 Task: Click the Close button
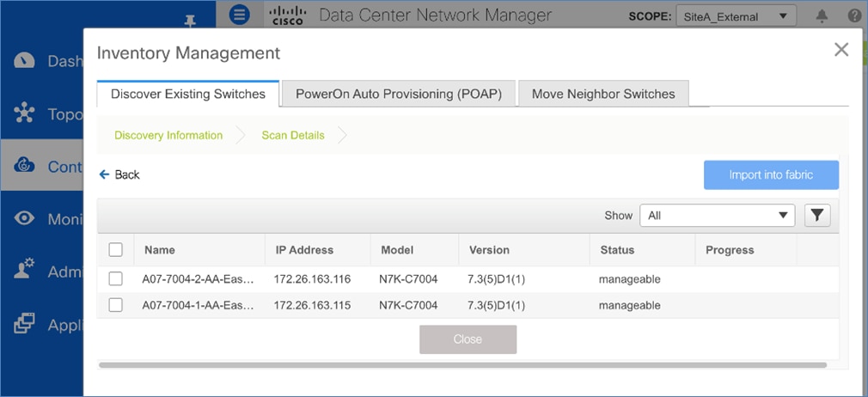(468, 339)
